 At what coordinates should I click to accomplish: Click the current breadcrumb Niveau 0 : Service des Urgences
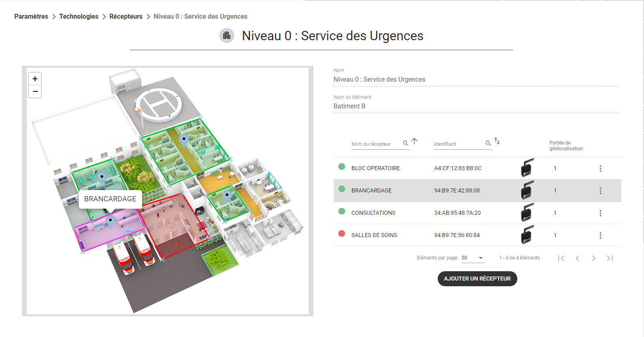(201, 16)
